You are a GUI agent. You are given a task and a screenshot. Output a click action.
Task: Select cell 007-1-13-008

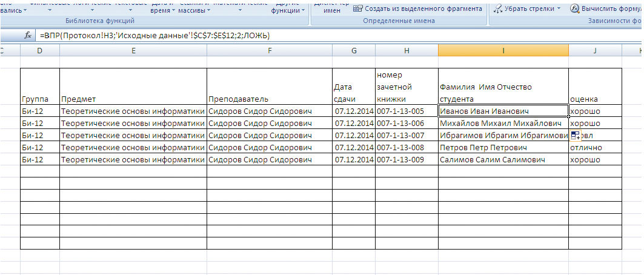407,147
